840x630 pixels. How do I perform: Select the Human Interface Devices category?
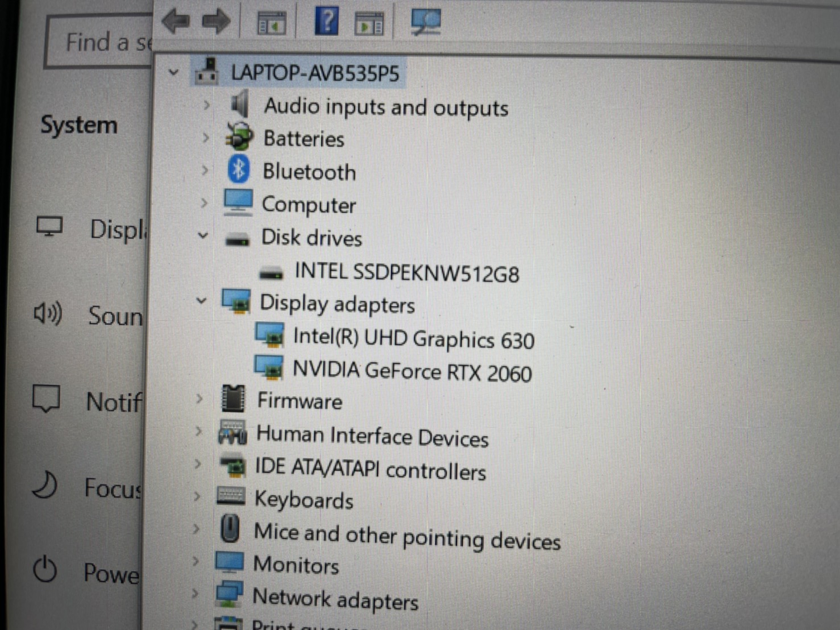tap(372, 436)
